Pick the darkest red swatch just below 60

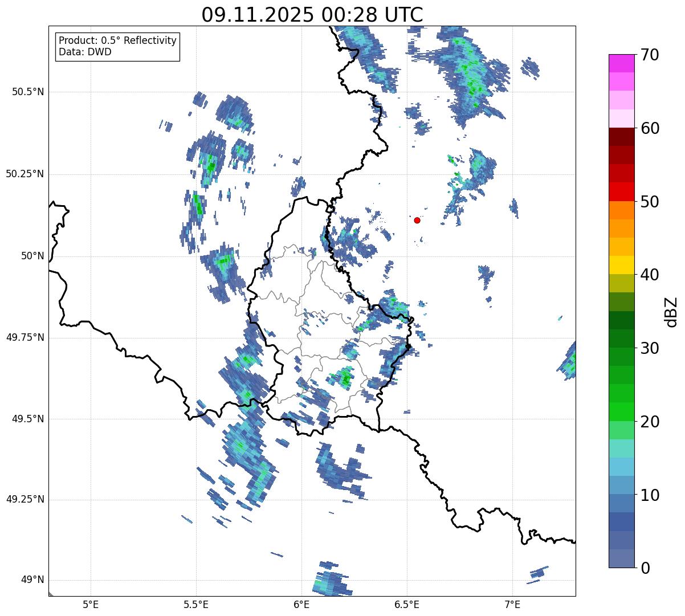pos(621,137)
